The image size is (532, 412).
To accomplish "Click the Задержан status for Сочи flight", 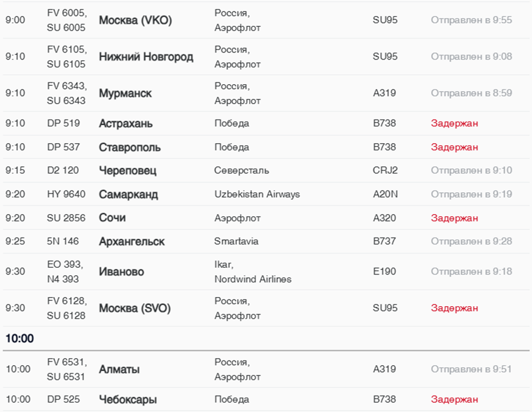I will 454,218.
